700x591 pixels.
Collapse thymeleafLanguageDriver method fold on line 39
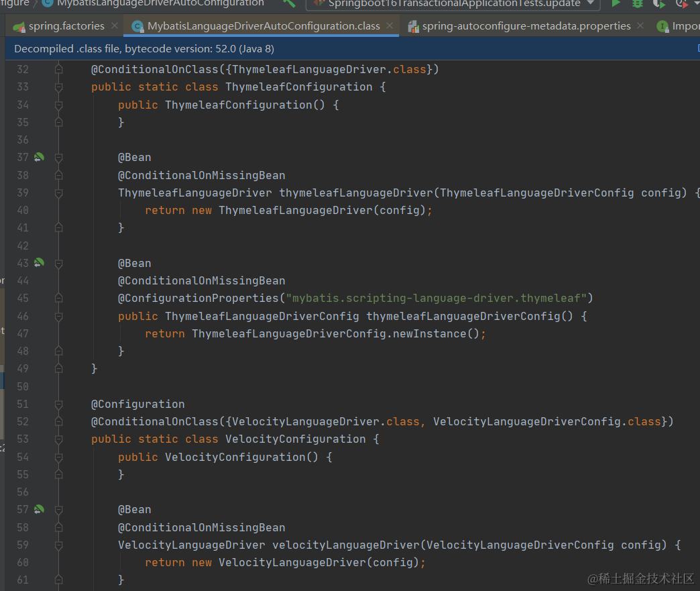pos(58,193)
